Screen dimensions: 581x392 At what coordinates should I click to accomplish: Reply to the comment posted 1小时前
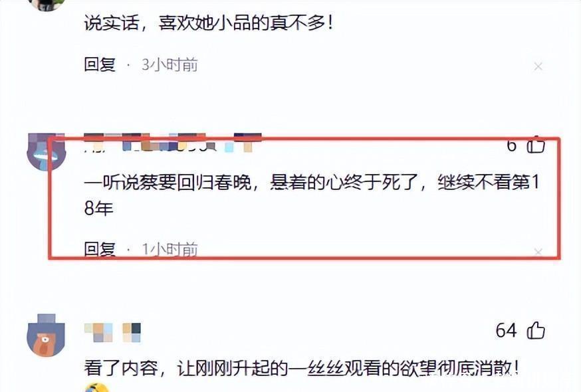[x=100, y=249]
